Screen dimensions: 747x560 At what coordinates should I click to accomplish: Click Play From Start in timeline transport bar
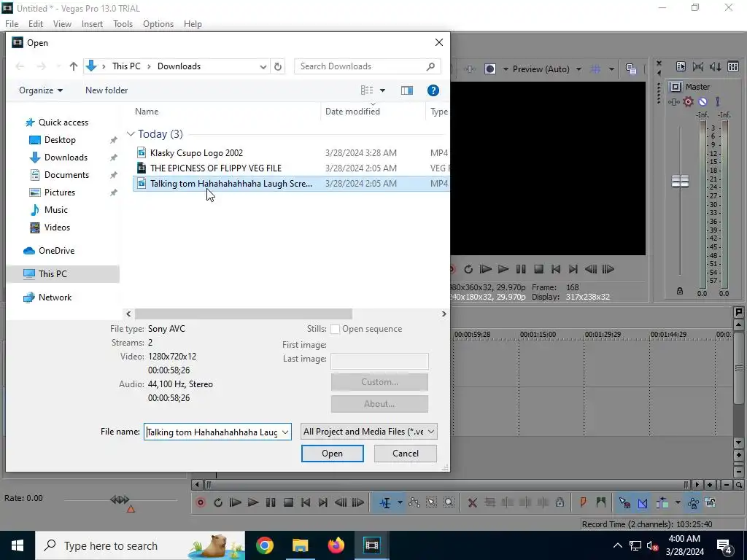[x=236, y=502]
